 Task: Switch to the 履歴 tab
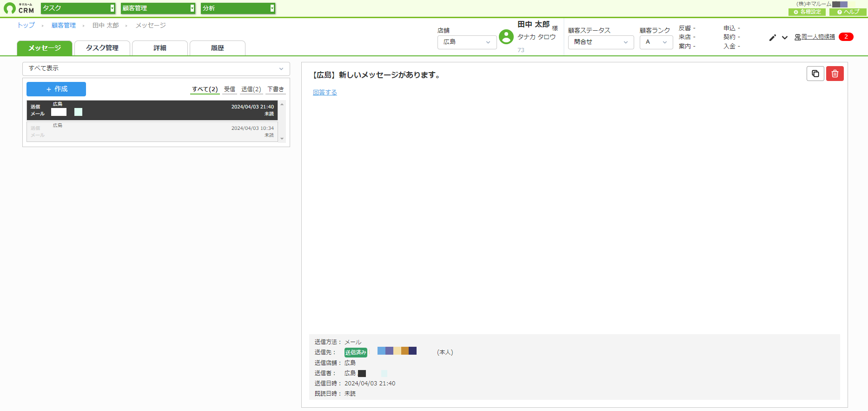(218, 48)
